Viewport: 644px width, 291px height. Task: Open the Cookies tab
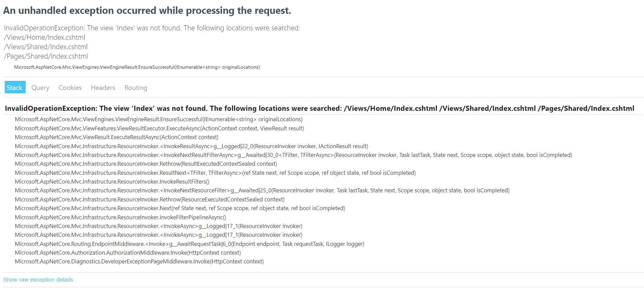[x=69, y=87]
